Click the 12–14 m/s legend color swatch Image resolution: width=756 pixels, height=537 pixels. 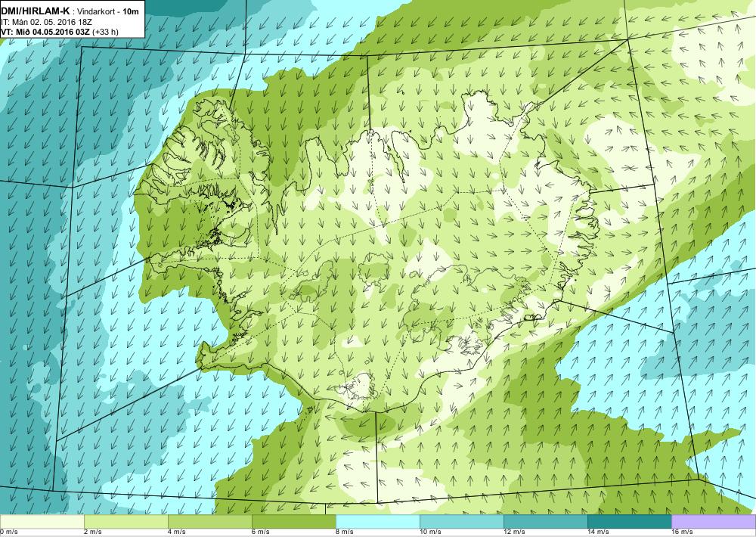pos(545,522)
